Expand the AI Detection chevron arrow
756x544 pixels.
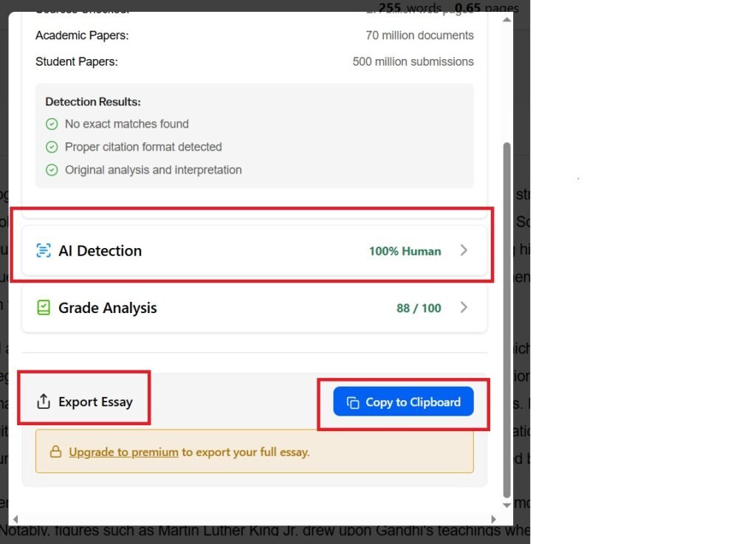click(464, 250)
